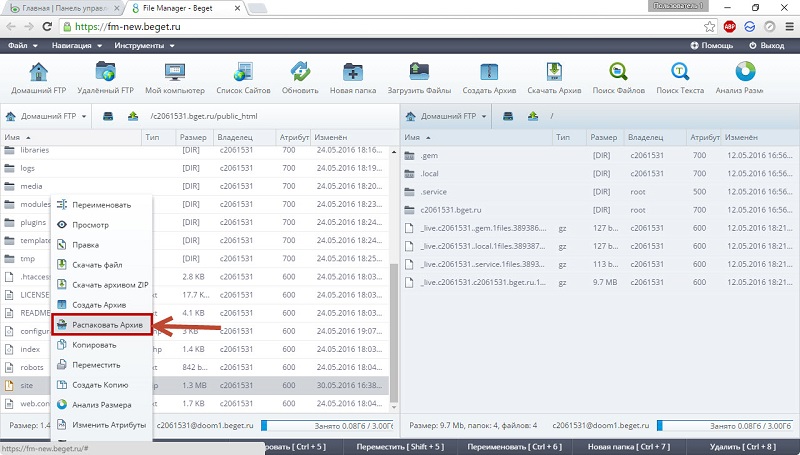Viewport: 800px width, 455px height.
Task: Choose Скачать файл in the context menu
Action: coord(102,265)
